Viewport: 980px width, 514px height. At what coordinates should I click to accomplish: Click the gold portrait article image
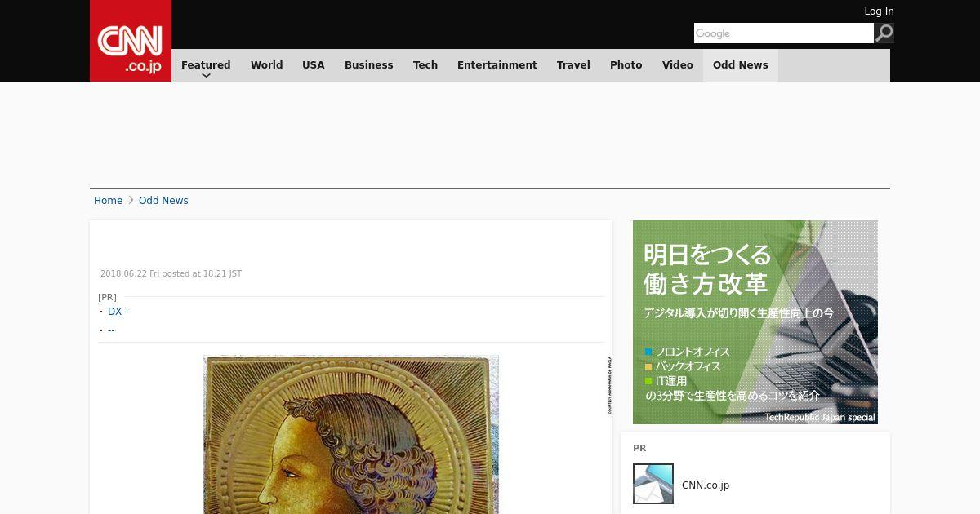[x=351, y=434]
